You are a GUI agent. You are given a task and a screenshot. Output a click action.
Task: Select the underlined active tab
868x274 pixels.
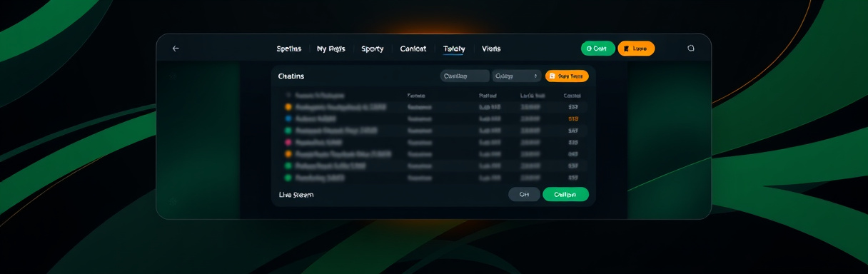454,49
